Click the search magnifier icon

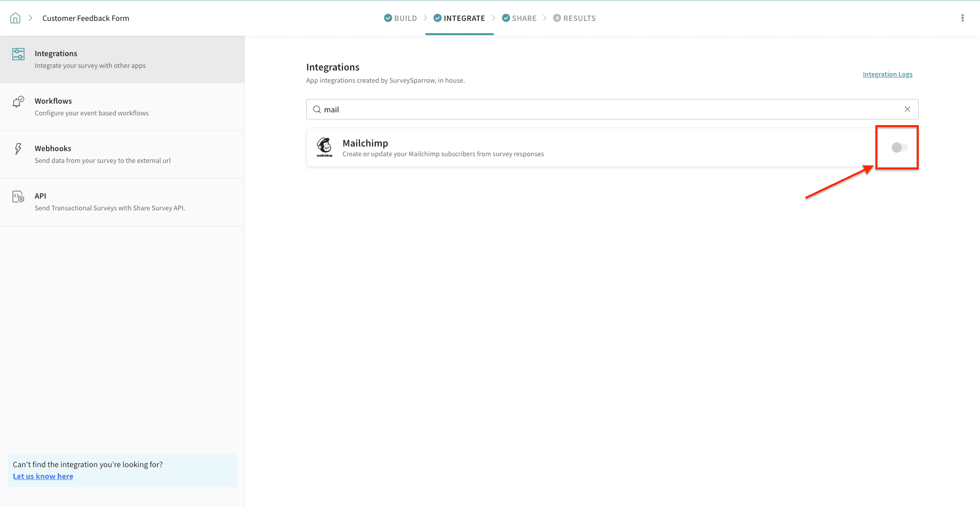[x=317, y=109]
